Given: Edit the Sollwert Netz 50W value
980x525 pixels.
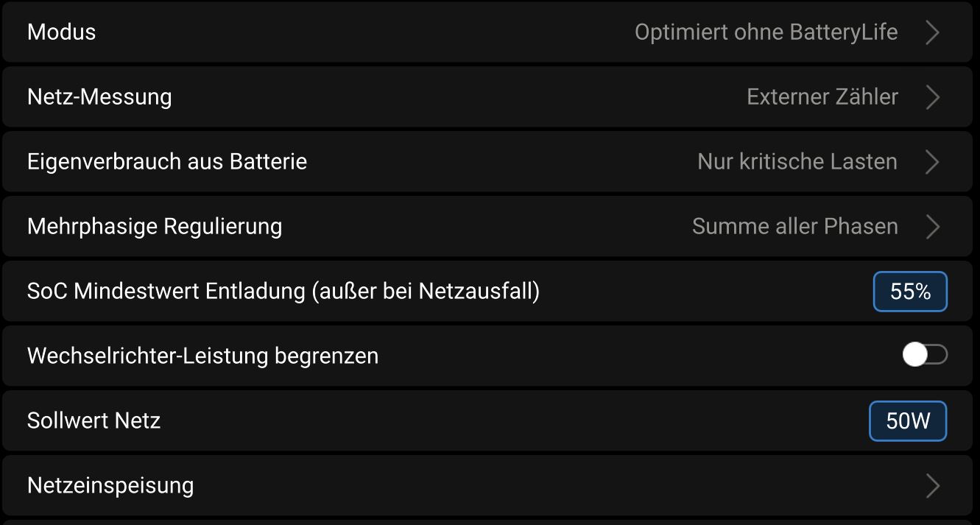Looking at the screenshot, I should coord(908,420).
